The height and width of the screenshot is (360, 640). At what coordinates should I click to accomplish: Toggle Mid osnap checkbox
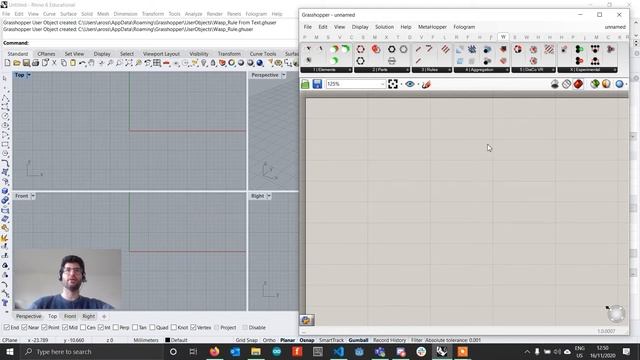[65, 327]
